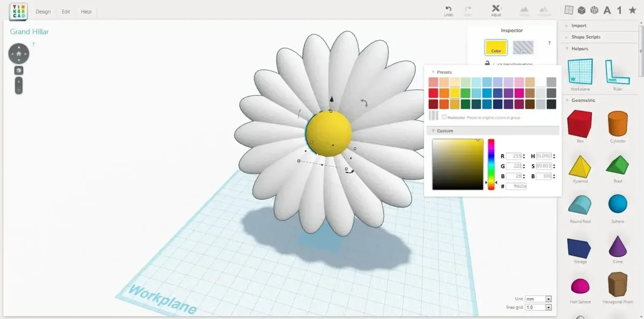Toggle the Lock transformation padlock
Image resolution: width=644 pixels, height=319 pixels.
pyautogui.click(x=487, y=64)
